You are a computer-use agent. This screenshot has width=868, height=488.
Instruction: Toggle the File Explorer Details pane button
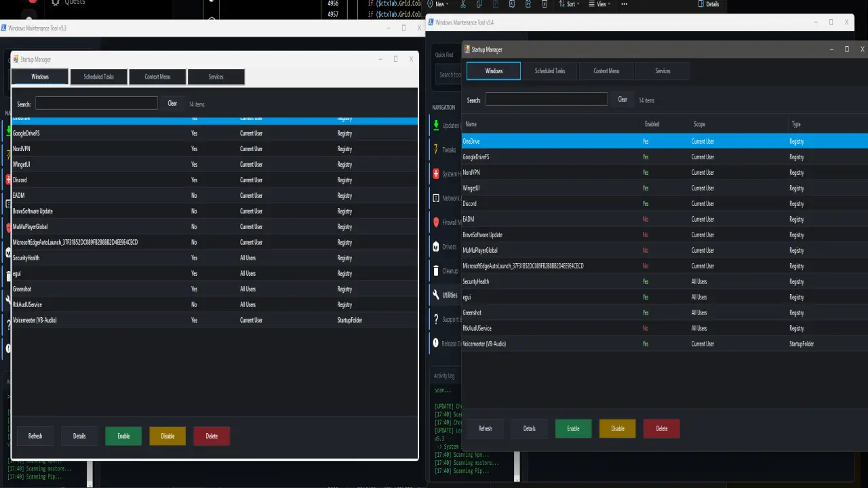(x=709, y=4)
